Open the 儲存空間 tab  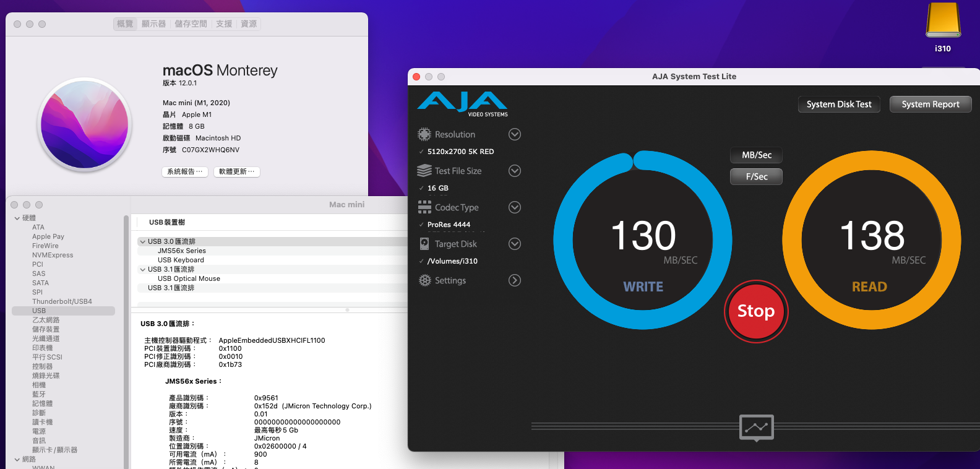(191, 24)
